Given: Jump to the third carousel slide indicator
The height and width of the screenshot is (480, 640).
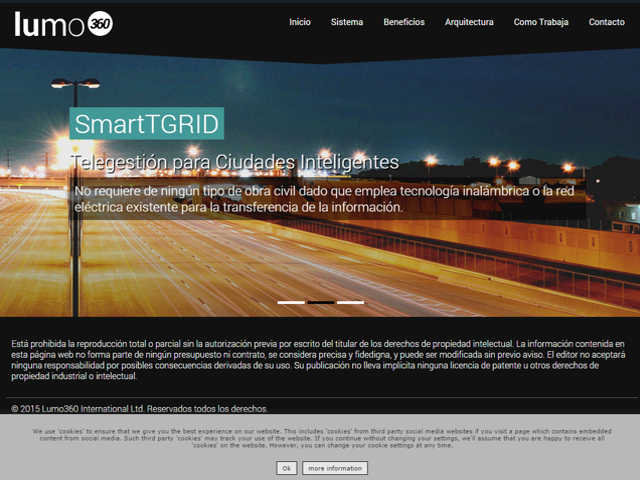Looking at the screenshot, I should (x=350, y=302).
